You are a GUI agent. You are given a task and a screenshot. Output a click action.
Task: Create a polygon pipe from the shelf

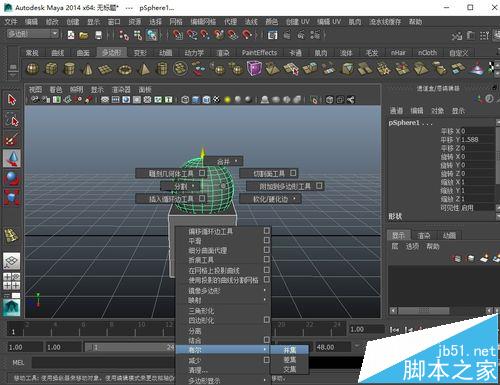pyautogui.click(x=162, y=69)
